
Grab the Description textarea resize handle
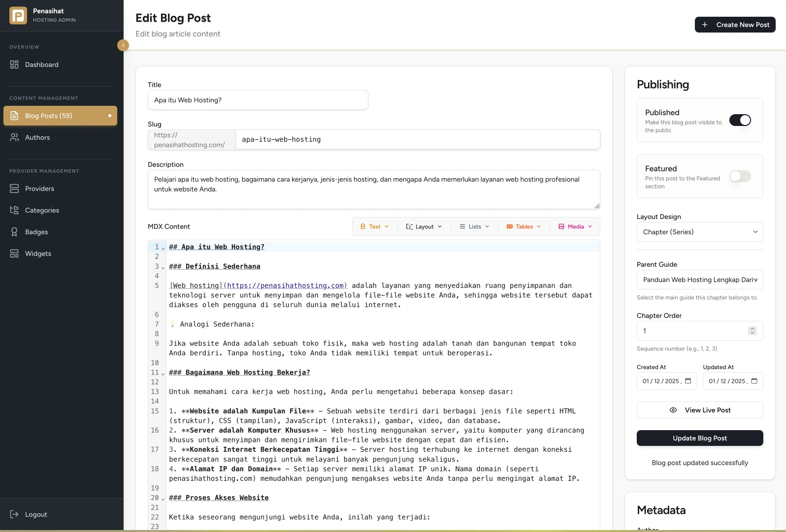[597, 206]
